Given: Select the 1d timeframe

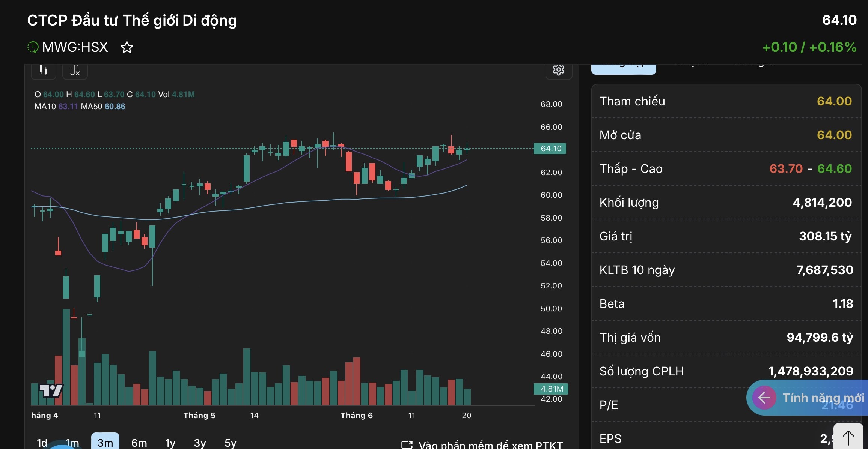Looking at the screenshot, I should (42, 443).
